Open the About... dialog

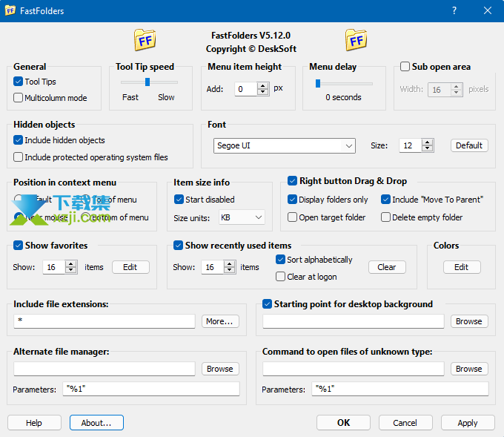[96, 422]
